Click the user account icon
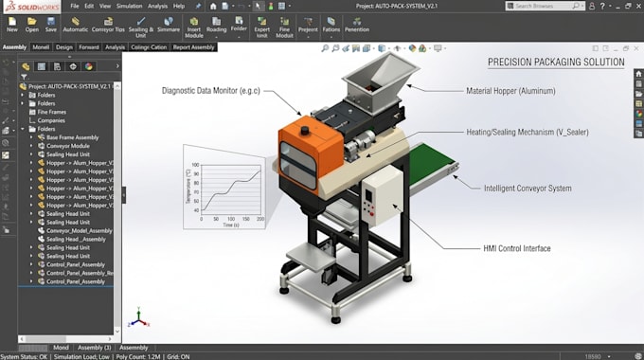 point(592,7)
